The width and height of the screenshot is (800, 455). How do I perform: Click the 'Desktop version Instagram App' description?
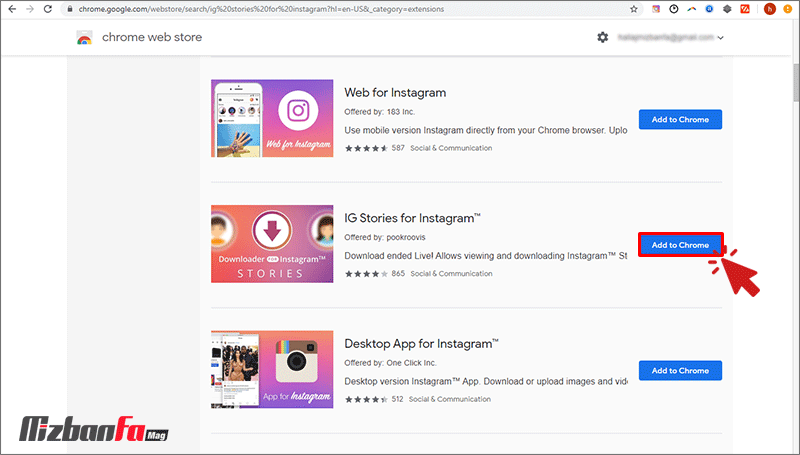pos(486,381)
